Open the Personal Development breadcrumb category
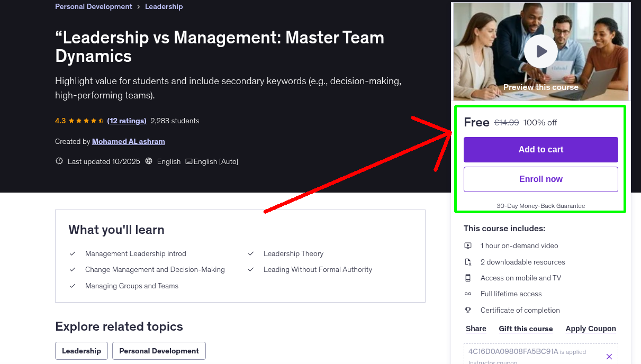Viewport: 641px width, 364px height. coord(93,6)
